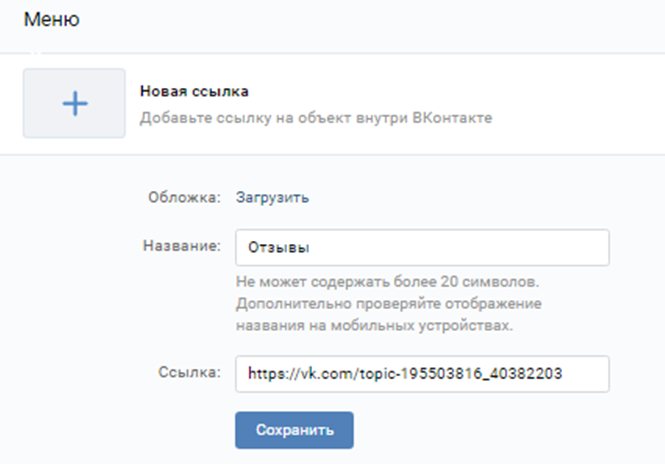Click the hint "Не может содержать более 20 символов."
The image size is (665, 464).
coord(387,282)
